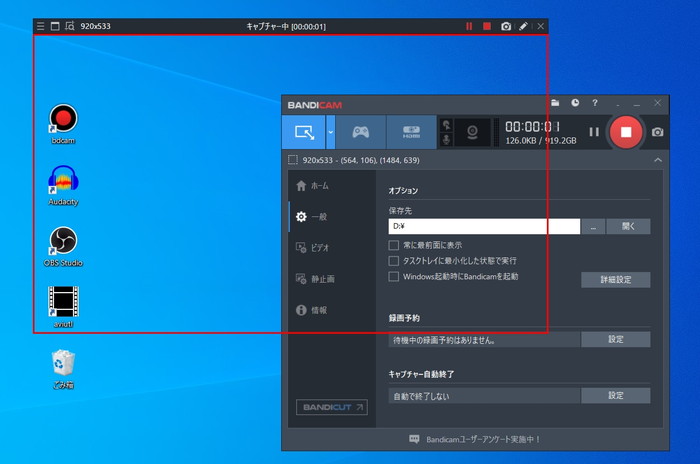
Task: Click the キャプチャー中 status text
Action: pos(286,26)
